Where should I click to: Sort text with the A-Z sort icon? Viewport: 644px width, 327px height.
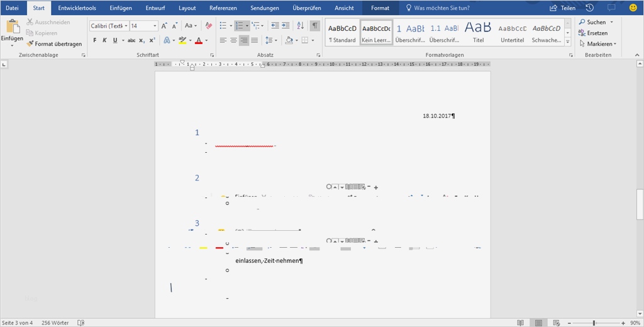coord(301,26)
